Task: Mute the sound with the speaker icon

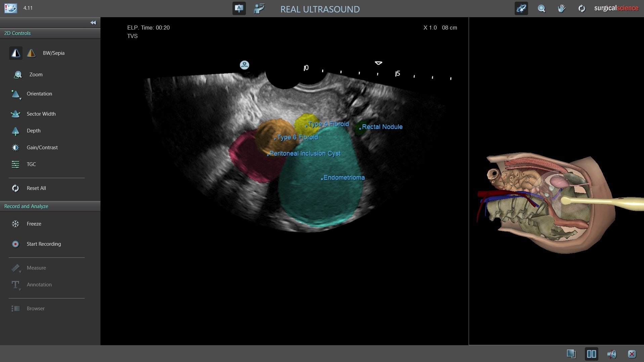Action: pos(611,354)
